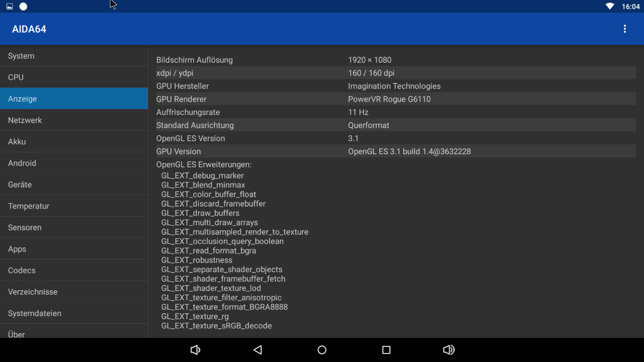Open the Netzwerk section

(74, 120)
